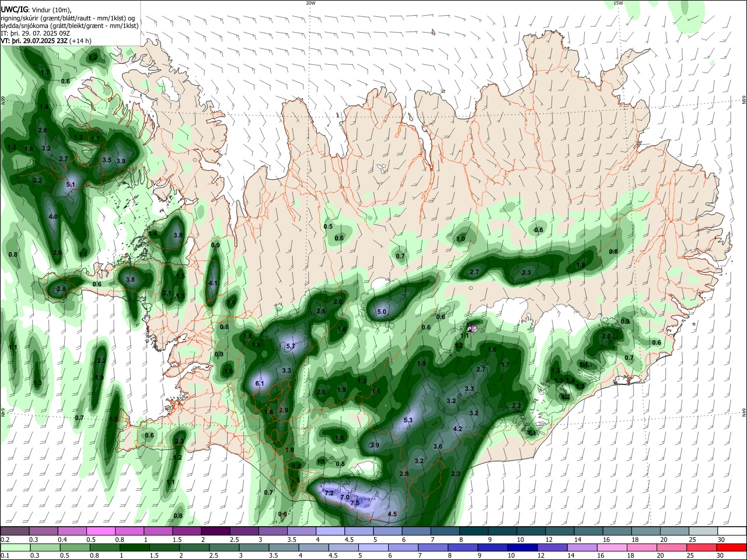This screenshot has width=747, height=560.
Task: Click the light grey 25 swatch in the upper legend
Action: click(x=703, y=531)
